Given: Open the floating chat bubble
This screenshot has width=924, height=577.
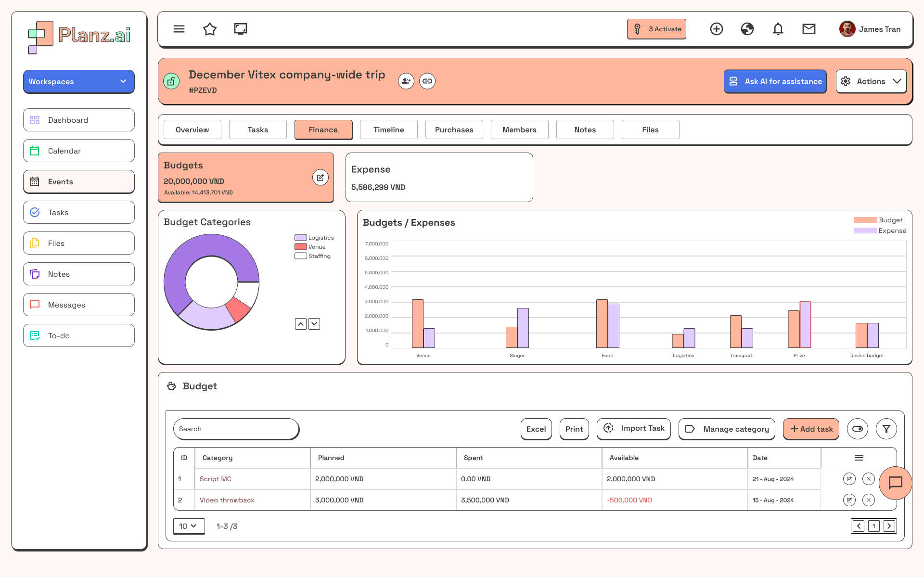Looking at the screenshot, I should click(895, 483).
